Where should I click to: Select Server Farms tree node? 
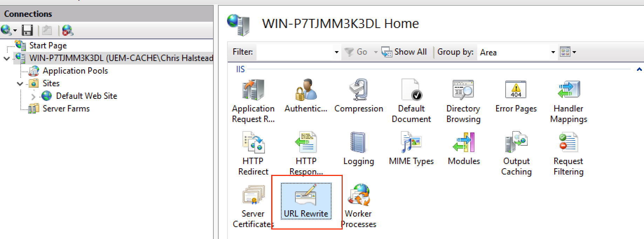[x=66, y=109]
